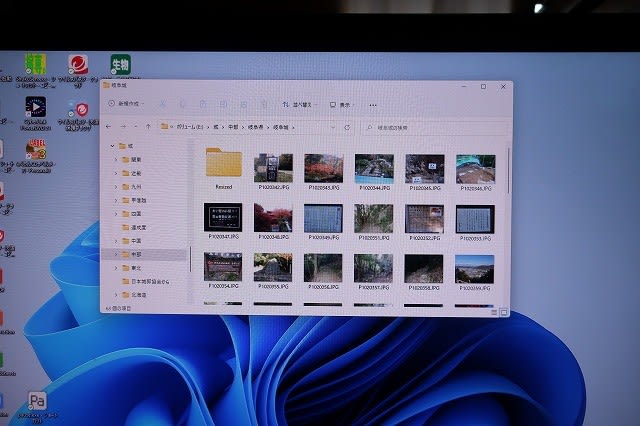The width and height of the screenshot is (640, 426).
Task: Open the See more (...) toolbar menu
Action: coord(375,104)
